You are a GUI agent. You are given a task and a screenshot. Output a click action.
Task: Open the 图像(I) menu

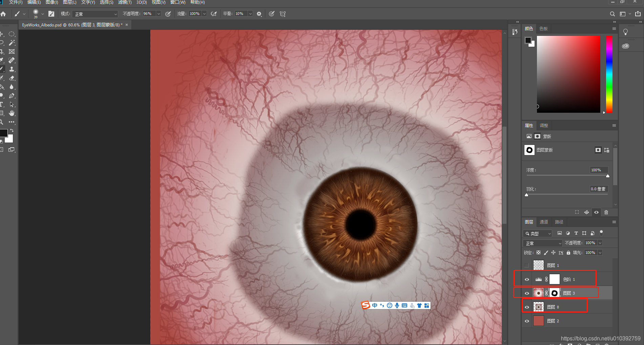pos(52,2)
